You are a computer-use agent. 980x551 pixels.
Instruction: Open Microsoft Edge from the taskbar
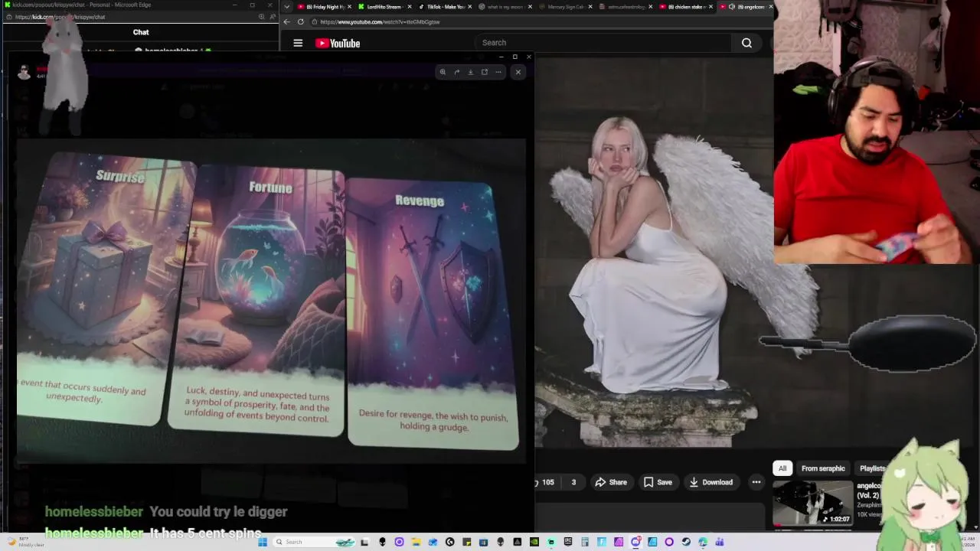[702, 542]
